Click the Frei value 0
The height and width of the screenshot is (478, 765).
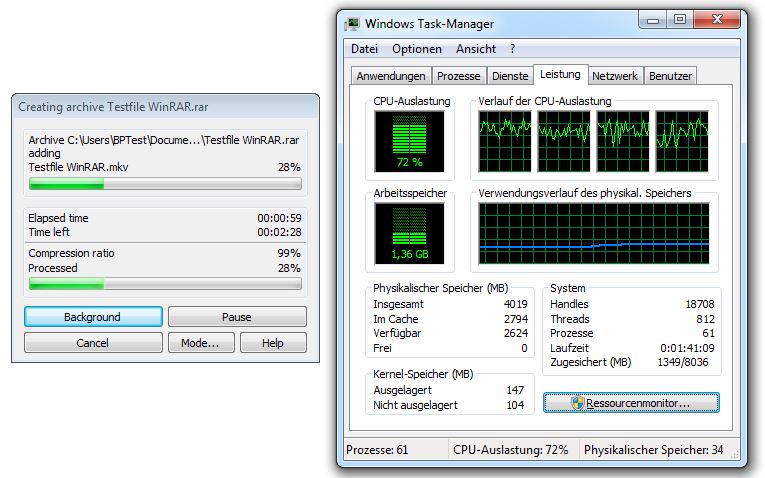click(524, 348)
